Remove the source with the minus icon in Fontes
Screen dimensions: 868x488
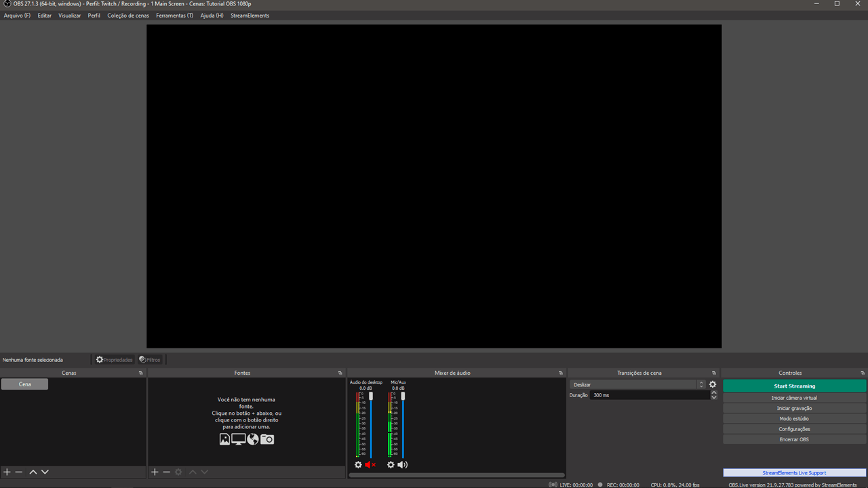click(166, 472)
